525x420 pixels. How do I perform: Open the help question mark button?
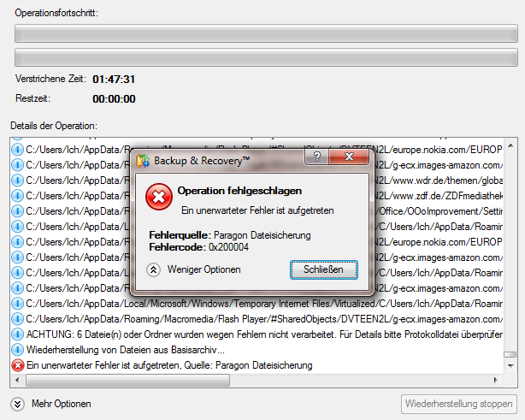(x=316, y=157)
